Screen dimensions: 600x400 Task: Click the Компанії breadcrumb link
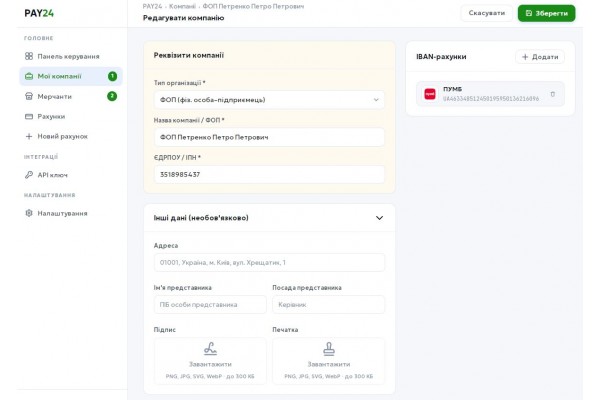(x=182, y=6)
